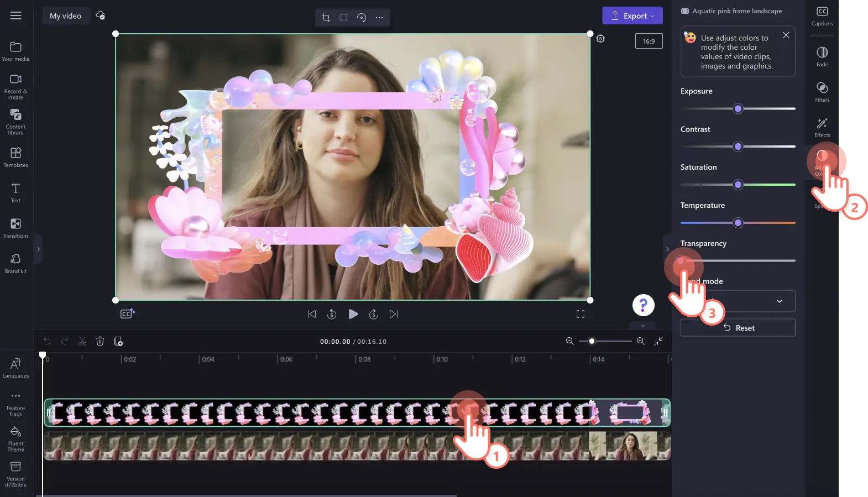Select the fit/fill tool in floating toolbar
This screenshot has height=497, width=868.
[344, 18]
